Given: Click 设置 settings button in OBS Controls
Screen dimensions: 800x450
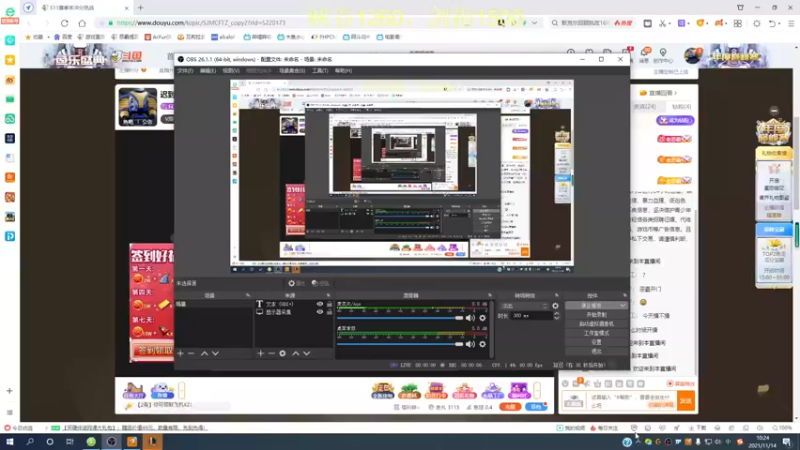Looking at the screenshot, I should pyautogui.click(x=596, y=342).
